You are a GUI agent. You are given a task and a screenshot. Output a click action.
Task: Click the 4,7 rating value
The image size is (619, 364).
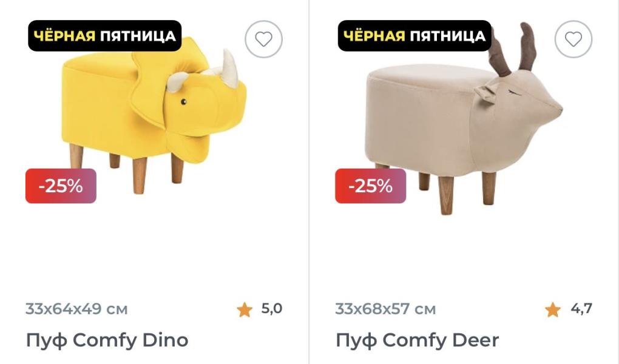click(x=581, y=308)
